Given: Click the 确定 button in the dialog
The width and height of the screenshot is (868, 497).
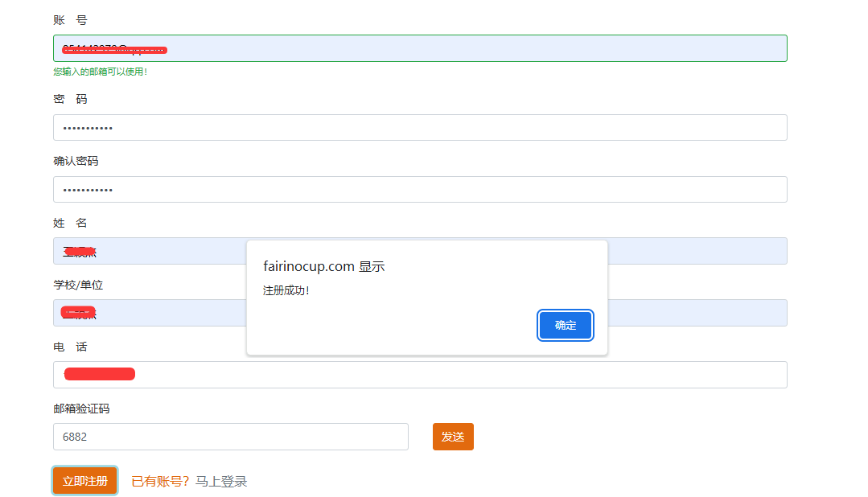Looking at the screenshot, I should pyautogui.click(x=566, y=325).
